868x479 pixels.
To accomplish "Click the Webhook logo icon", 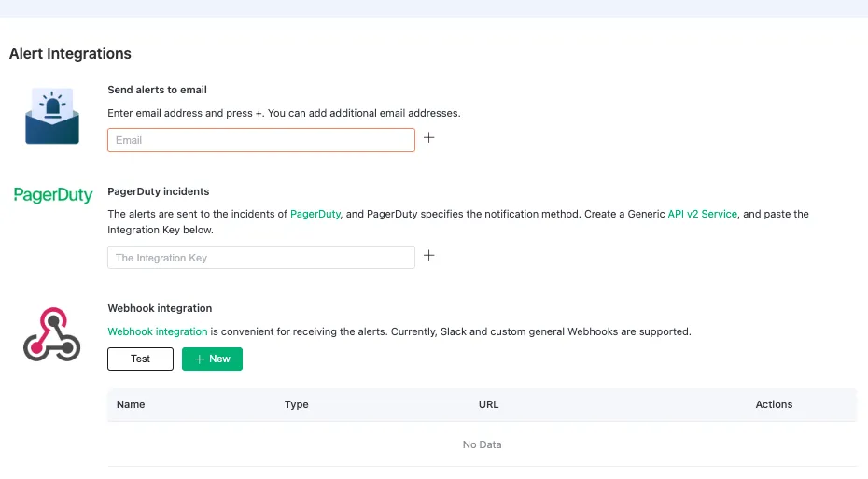I will pyautogui.click(x=52, y=335).
